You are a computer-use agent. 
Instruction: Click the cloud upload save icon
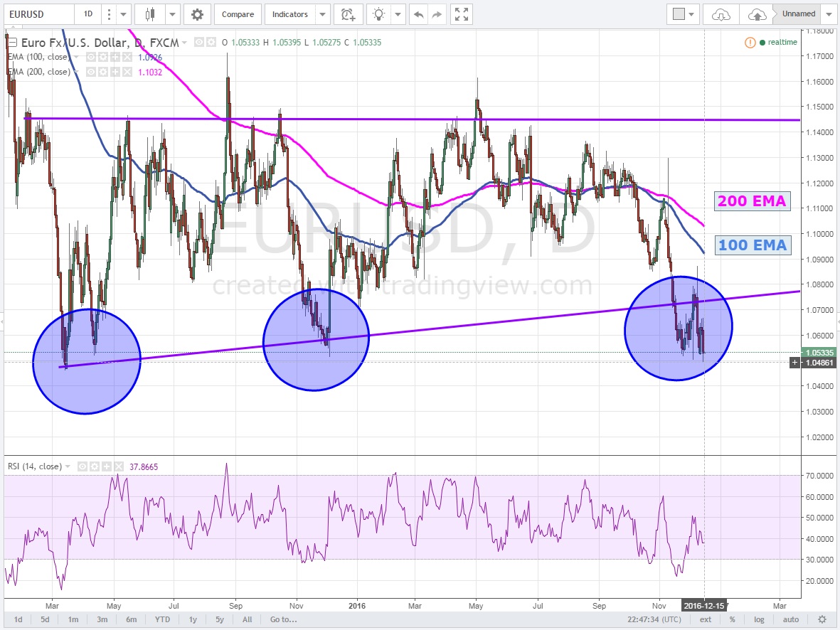[x=758, y=14]
